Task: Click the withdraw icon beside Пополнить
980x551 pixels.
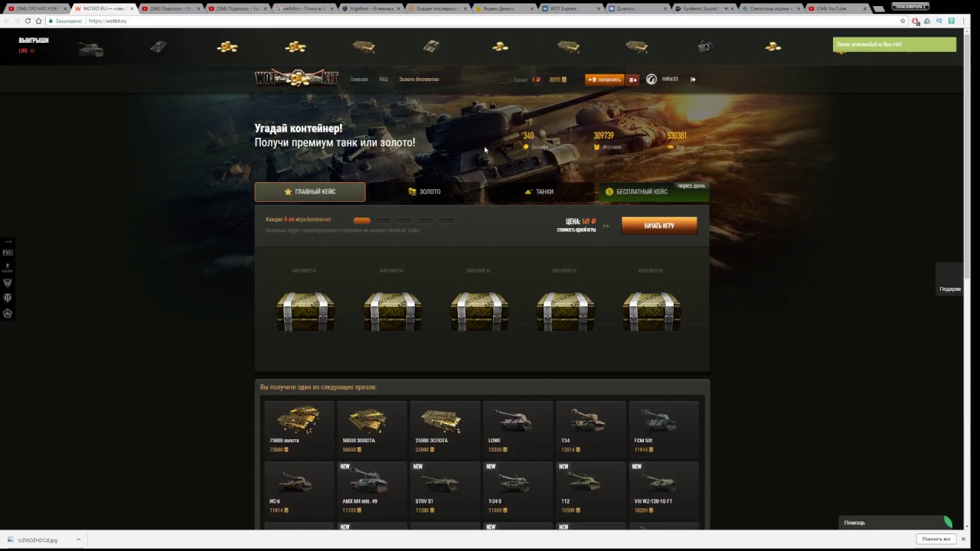Action: (633, 80)
